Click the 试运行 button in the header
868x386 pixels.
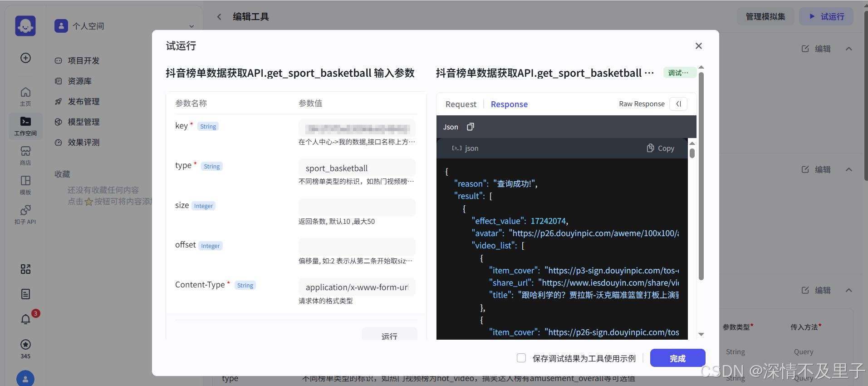point(826,17)
